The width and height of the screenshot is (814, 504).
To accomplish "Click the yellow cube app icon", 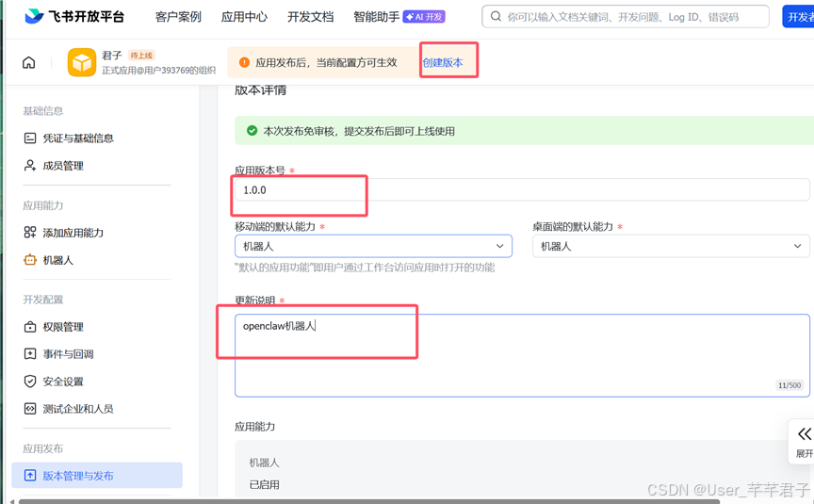I will click(82, 62).
